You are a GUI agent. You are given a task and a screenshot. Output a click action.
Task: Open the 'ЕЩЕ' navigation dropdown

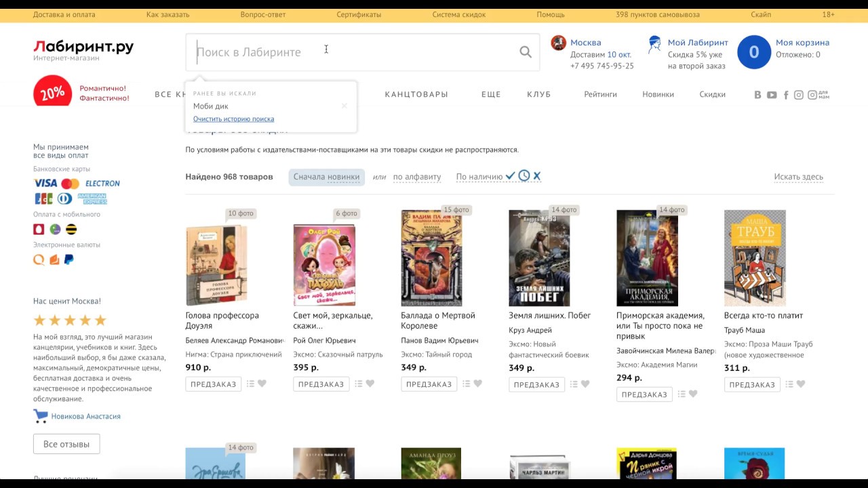(491, 95)
